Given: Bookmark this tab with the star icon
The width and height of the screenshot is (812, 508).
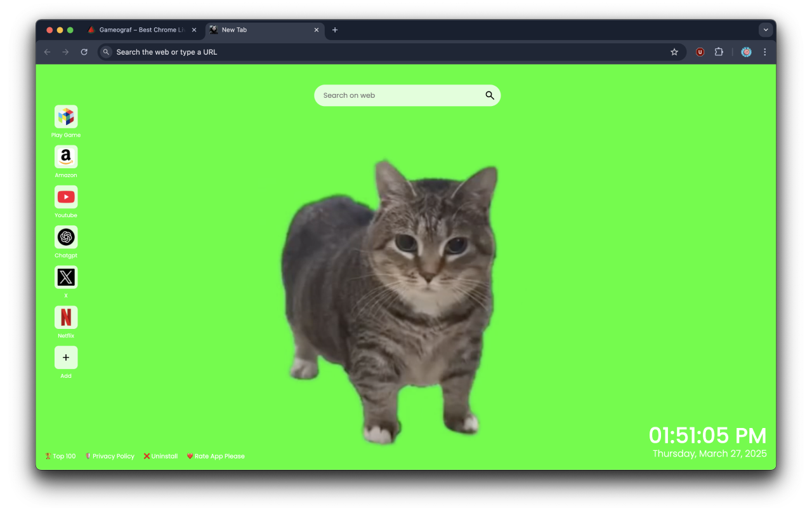Looking at the screenshot, I should click(674, 52).
